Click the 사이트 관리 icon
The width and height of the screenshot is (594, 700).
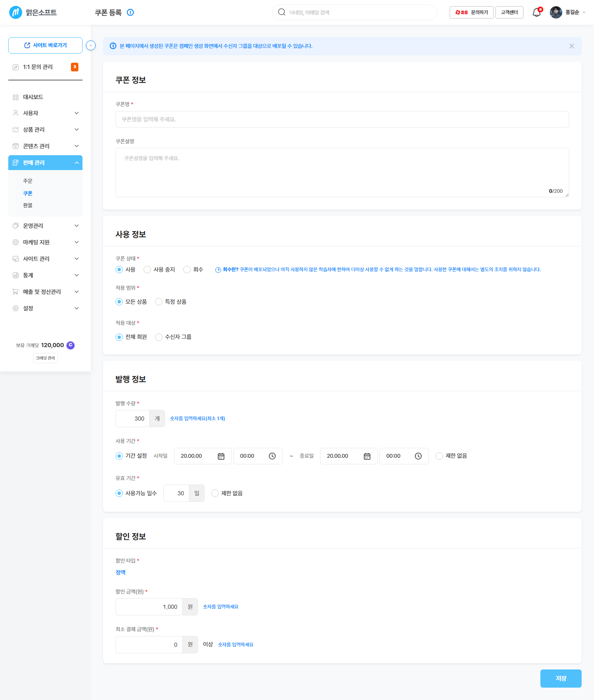(x=16, y=259)
